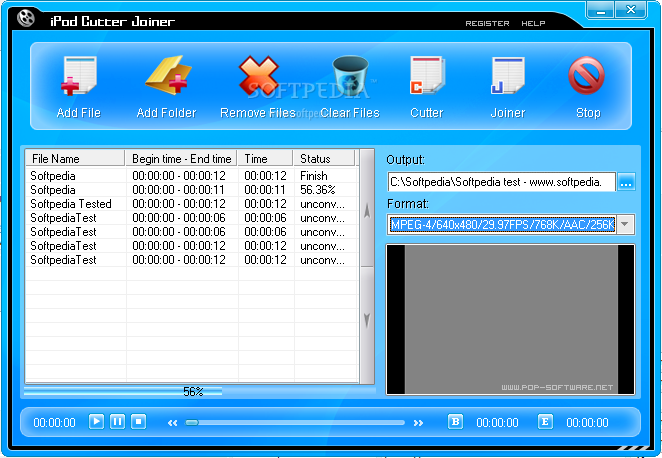662x458 pixels.
Task: Select the Softpedia row showing 56.36%
Action: coord(192,190)
